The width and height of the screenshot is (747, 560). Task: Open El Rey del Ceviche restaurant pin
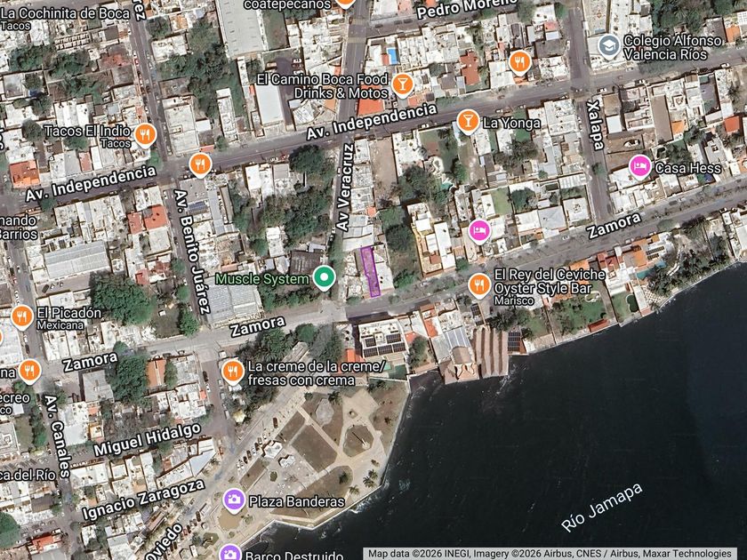coord(479,285)
